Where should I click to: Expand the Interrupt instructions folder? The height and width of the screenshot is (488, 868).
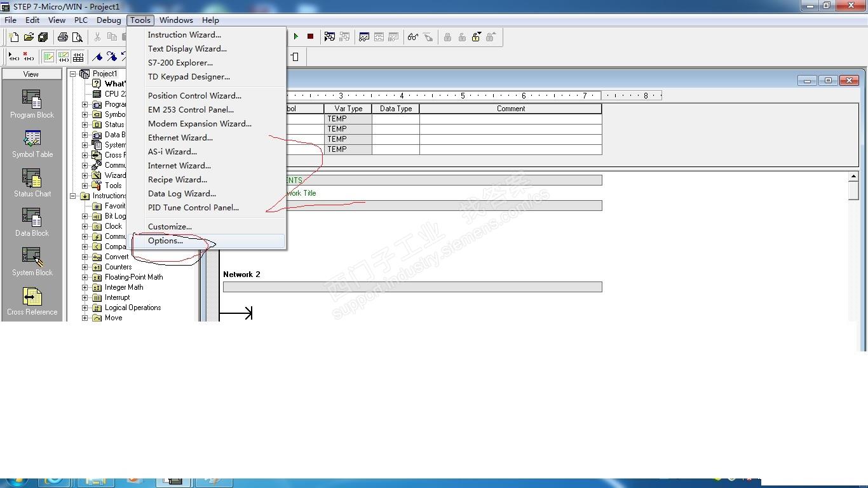click(x=85, y=297)
